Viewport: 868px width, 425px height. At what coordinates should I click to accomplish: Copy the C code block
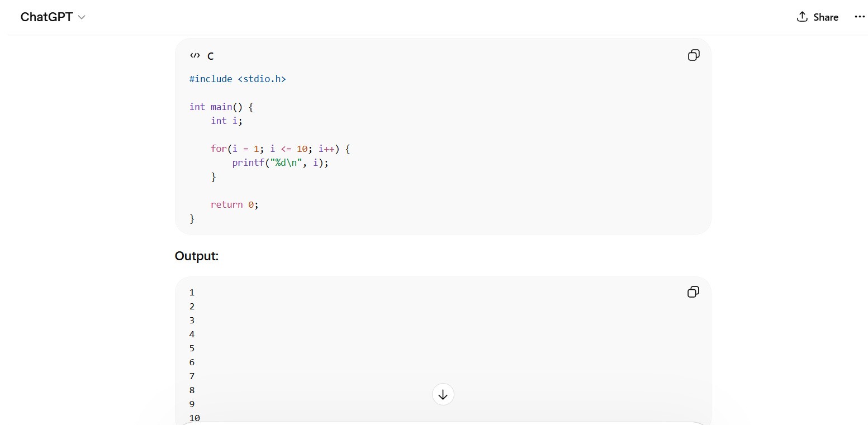pyautogui.click(x=693, y=55)
